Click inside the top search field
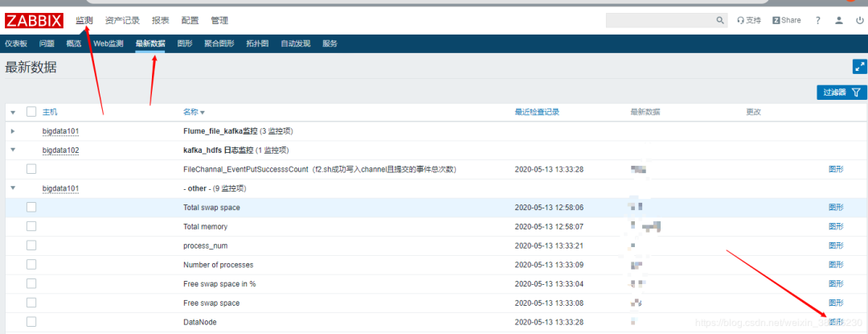Image resolution: width=868 pixels, height=334 pixels. pyautogui.click(x=661, y=20)
